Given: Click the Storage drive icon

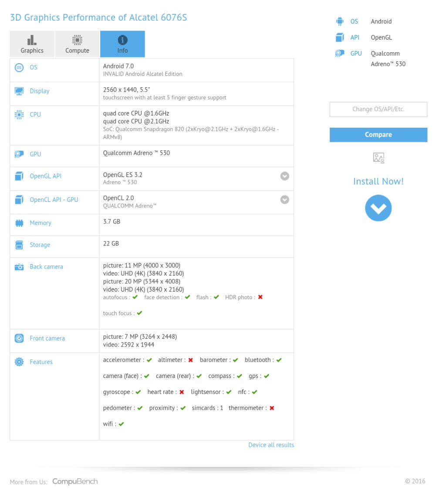Looking at the screenshot, I should 19,245.
